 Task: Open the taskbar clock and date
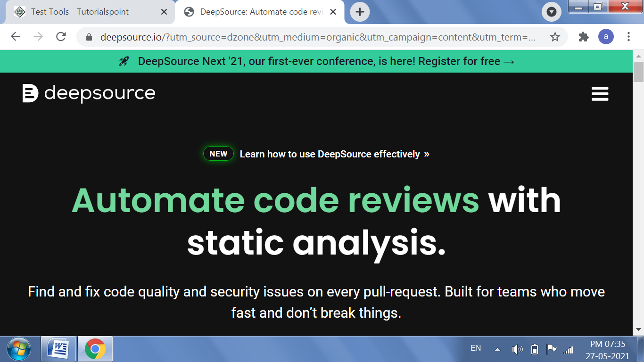tap(608, 350)
